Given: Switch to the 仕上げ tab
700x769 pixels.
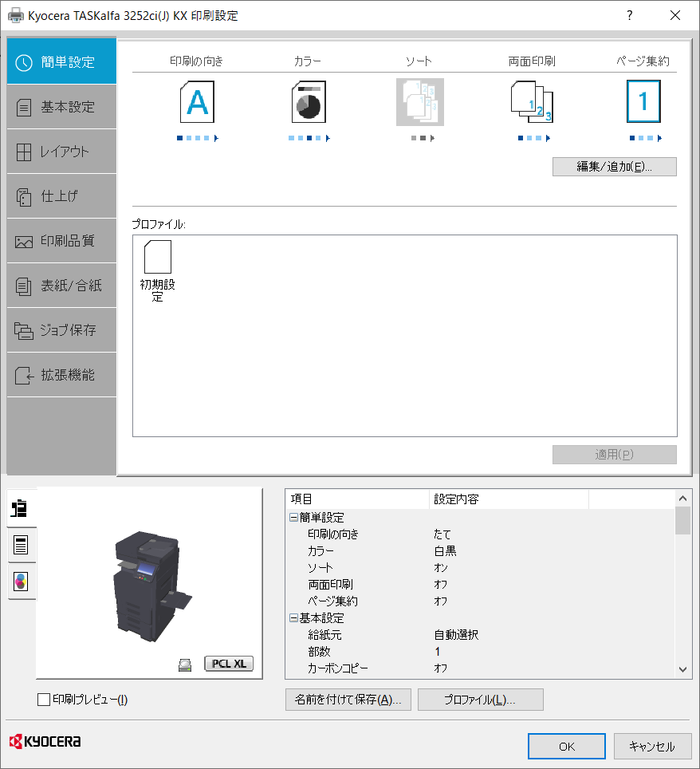Looking at the screenshot, I should (x=61, y=196).
